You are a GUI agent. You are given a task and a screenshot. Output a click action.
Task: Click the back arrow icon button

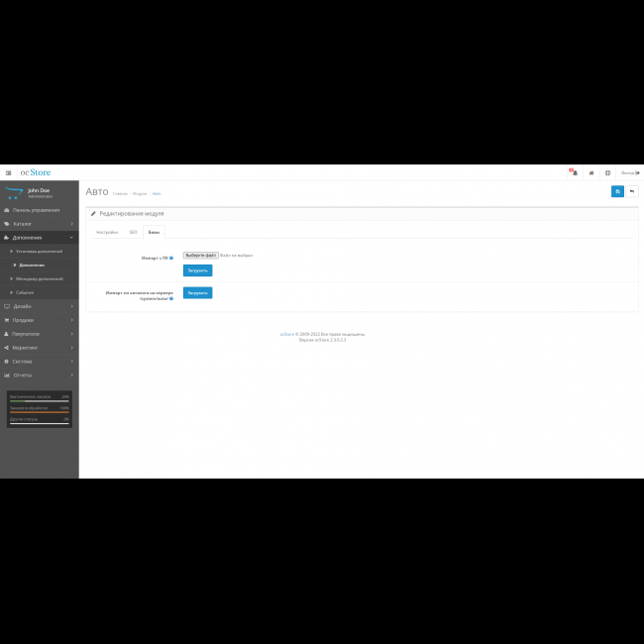(631, 191)
